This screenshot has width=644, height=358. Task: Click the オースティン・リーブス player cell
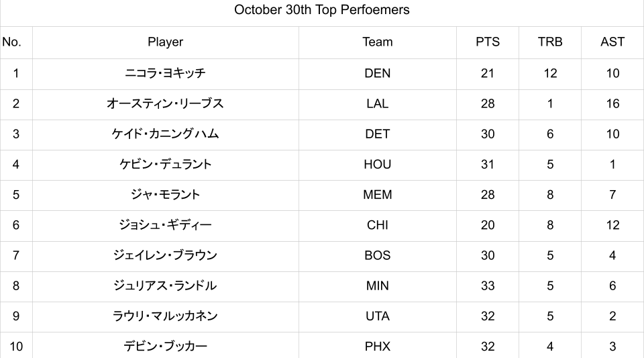[x=165, y=103]
